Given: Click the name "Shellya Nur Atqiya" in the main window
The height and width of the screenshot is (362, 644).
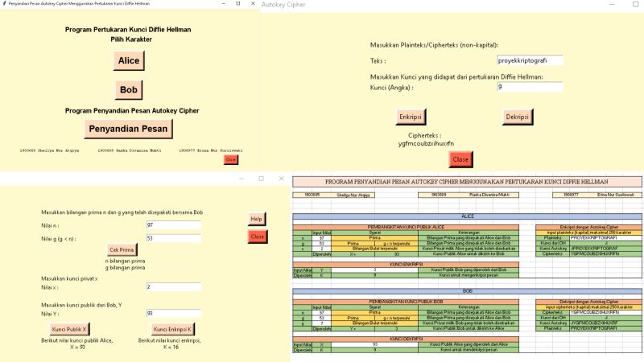Looking at the screenshot, I should [58, 150].
